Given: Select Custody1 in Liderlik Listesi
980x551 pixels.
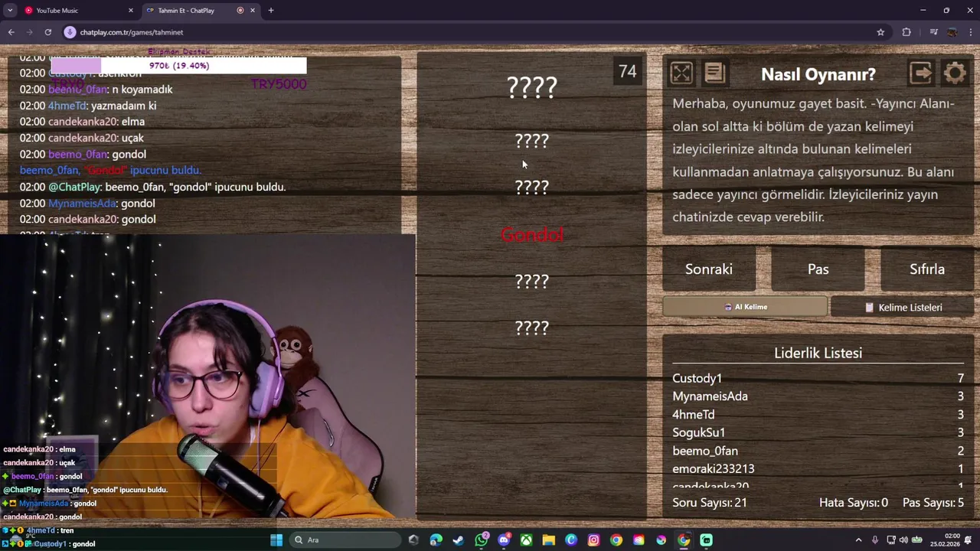Looking at the screenshot, I should pyautogui.click(x=818, y=378).
